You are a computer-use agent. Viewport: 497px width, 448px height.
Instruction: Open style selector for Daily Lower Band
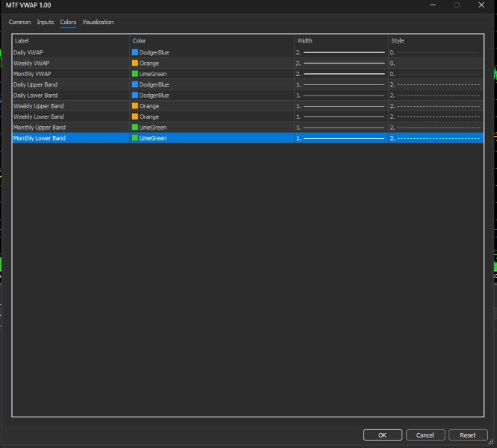436,95
